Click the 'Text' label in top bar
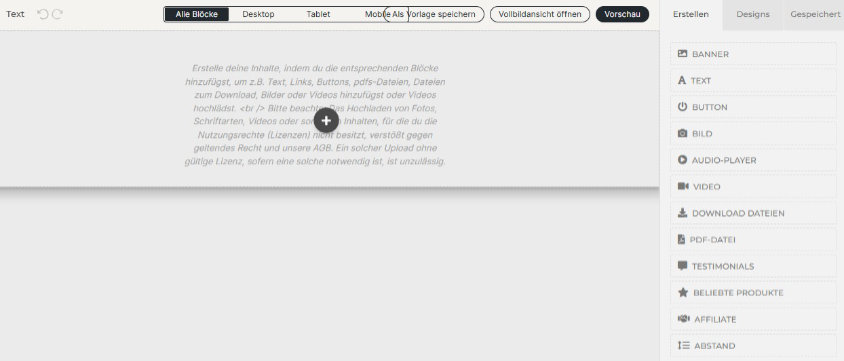 point(15,14)
